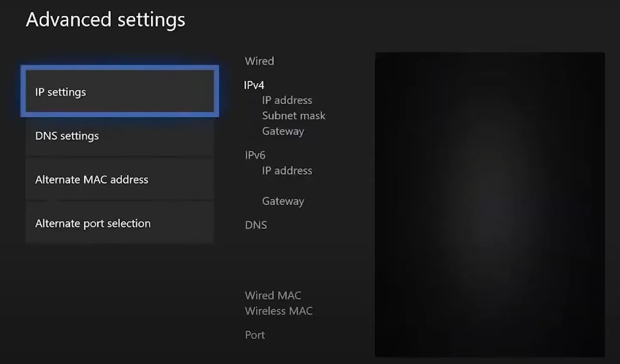Open Alternate port selection
620x364 pixels.
[119, 224]
